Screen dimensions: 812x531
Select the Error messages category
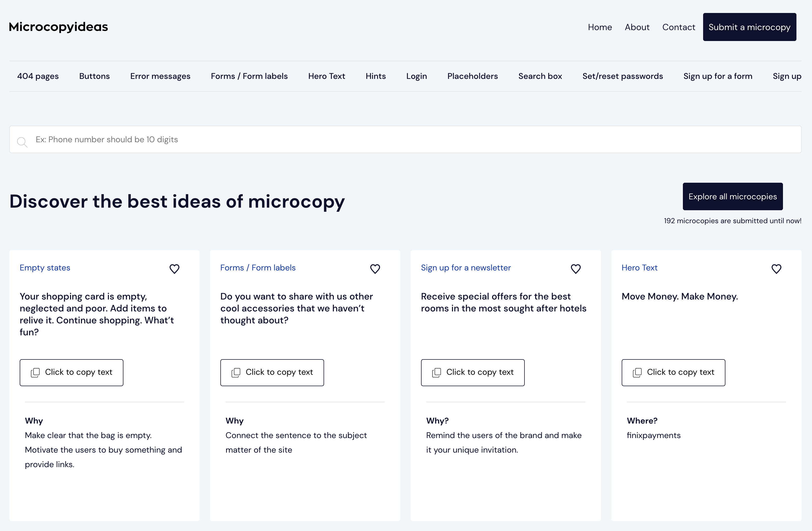(x=160, y=76)
